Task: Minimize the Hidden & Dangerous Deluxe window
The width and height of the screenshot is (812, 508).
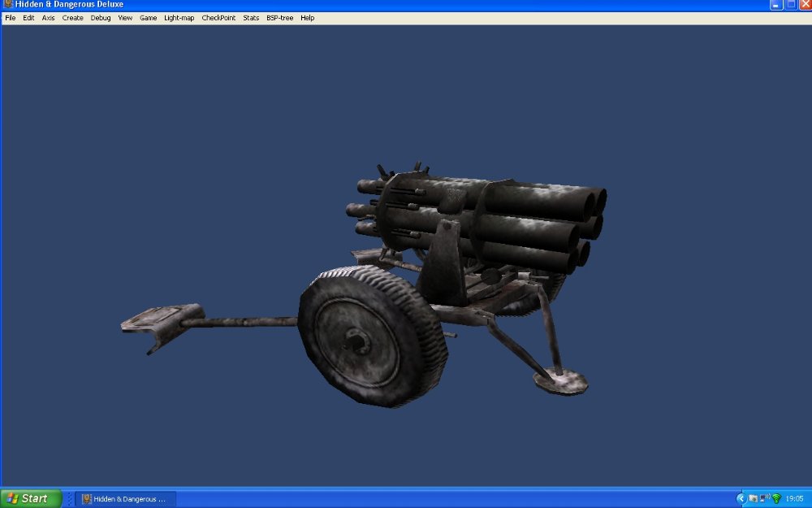Action: [x=775, y=5]
